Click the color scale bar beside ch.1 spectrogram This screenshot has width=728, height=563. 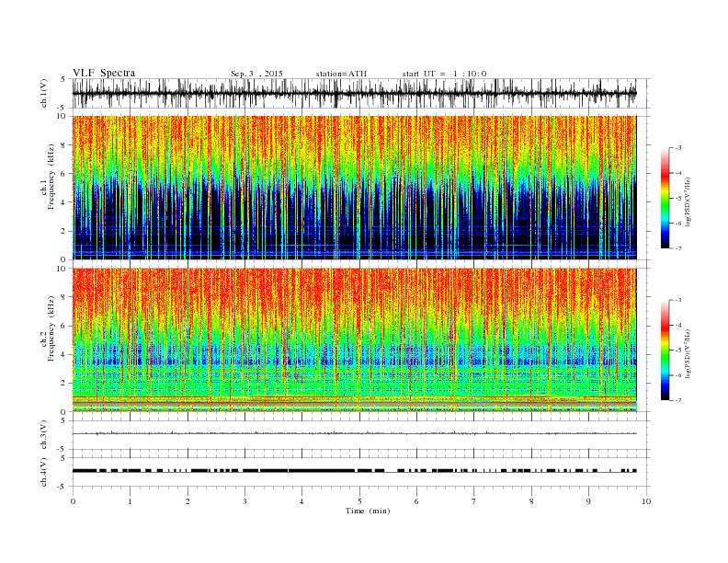pyautogui.click(x=665, y=199)
